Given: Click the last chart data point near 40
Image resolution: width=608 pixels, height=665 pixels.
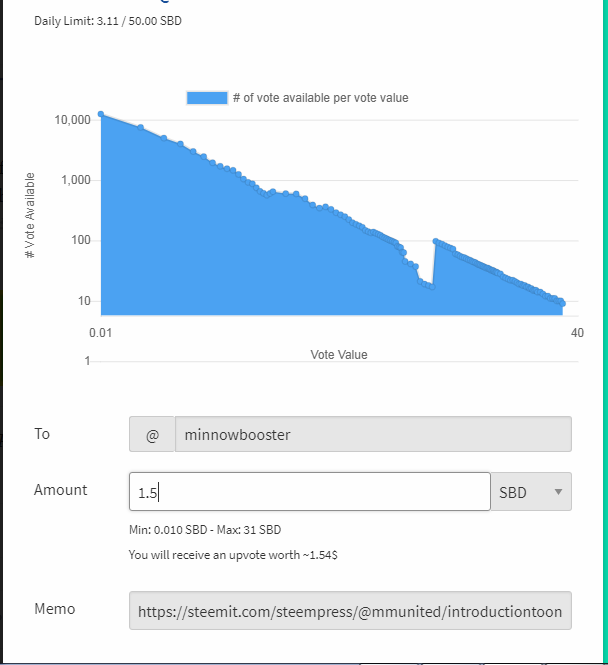Looking at the screenshot, I should click(x=562, y=303).
